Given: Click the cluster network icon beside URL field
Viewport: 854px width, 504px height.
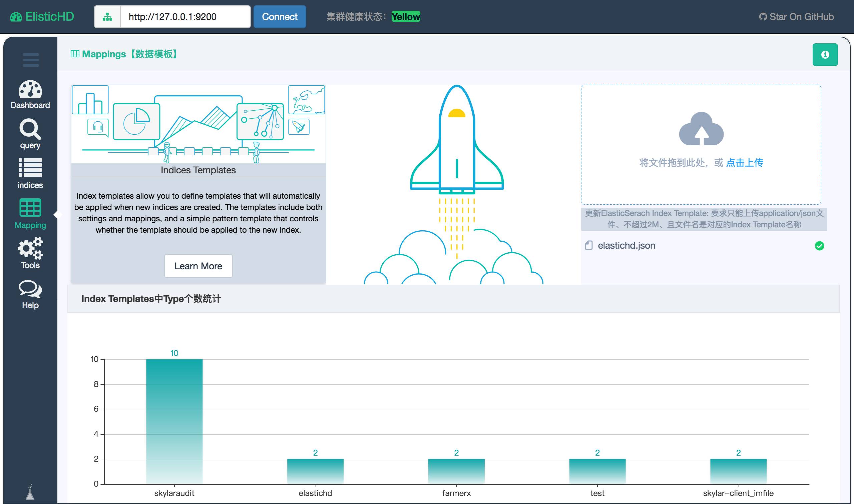Looking at the screenshot, I should point(107,17).
